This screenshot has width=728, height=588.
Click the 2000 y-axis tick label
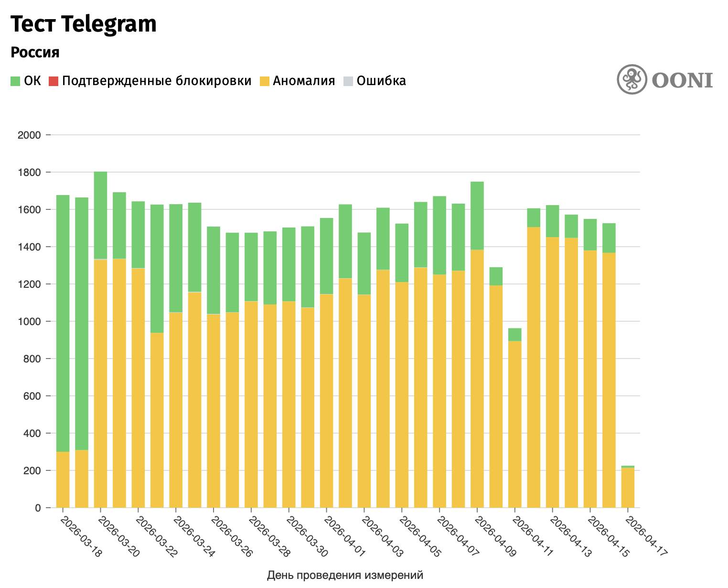coord(29,135)
